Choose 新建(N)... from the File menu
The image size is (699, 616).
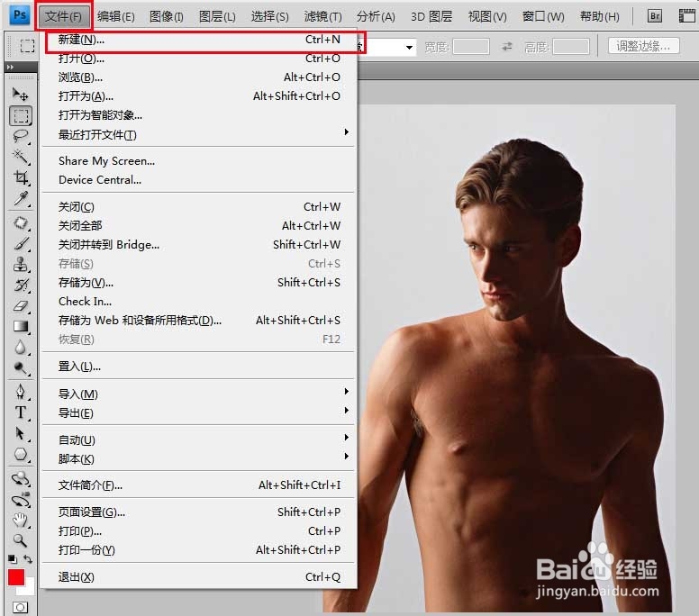[199, 40]
